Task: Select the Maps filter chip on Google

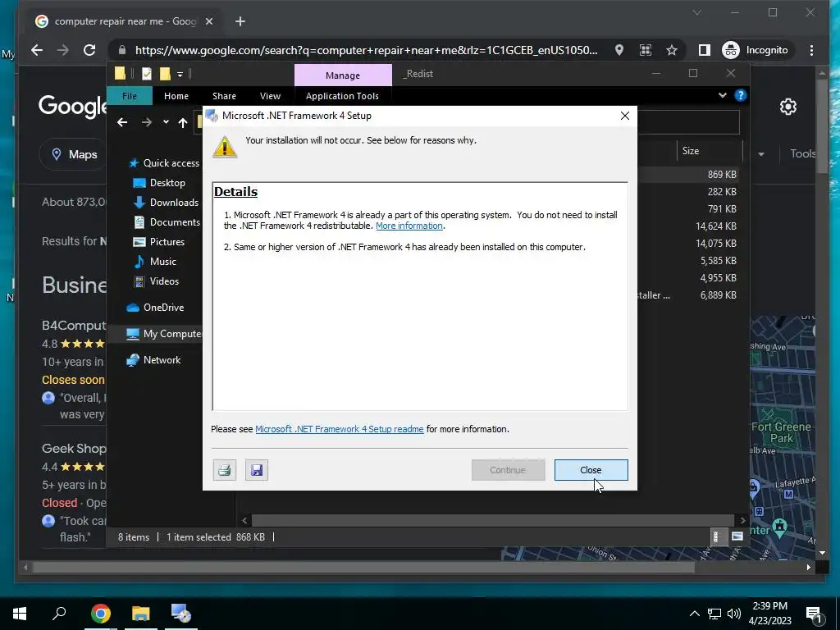Action: pyautogui.click(x=75, y=154)
